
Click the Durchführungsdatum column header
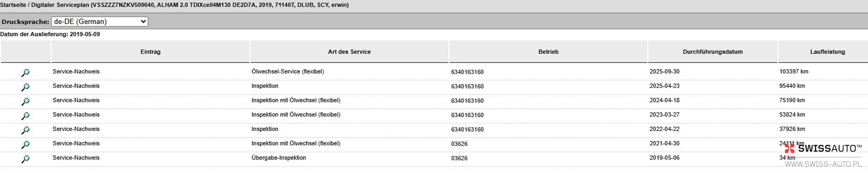pos(713,52)
